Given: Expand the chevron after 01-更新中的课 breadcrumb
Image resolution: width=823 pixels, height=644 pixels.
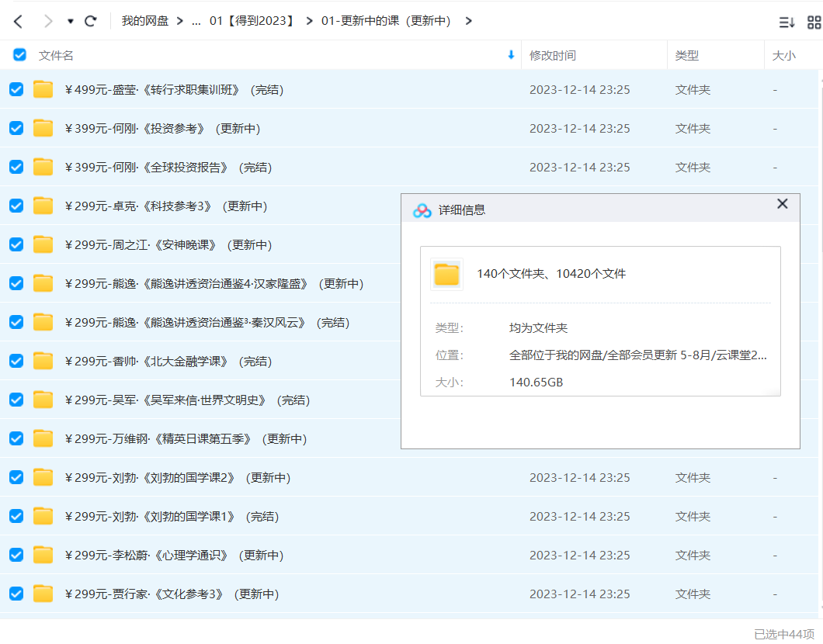Looking at the screenshot, I should point(468,21).
